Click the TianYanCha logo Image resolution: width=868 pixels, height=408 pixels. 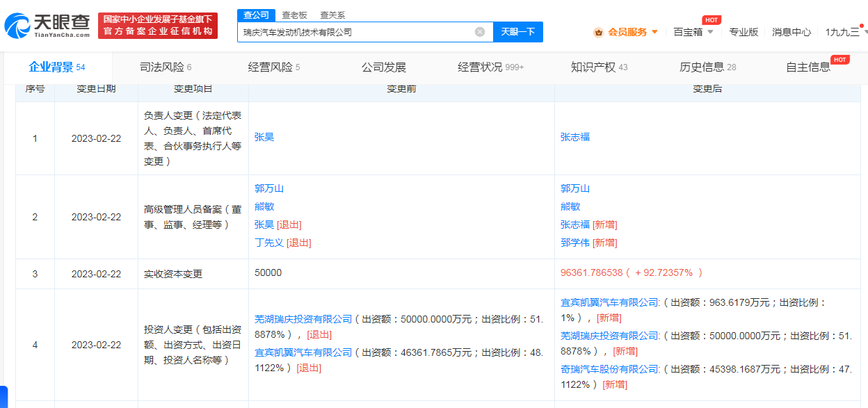[x=47, y=26]
